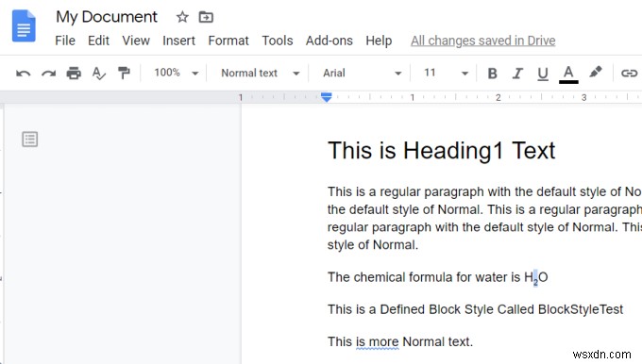Viewport: 642px width, 364px height.
Task: Open the Tools menu
Action: [278, 41]
